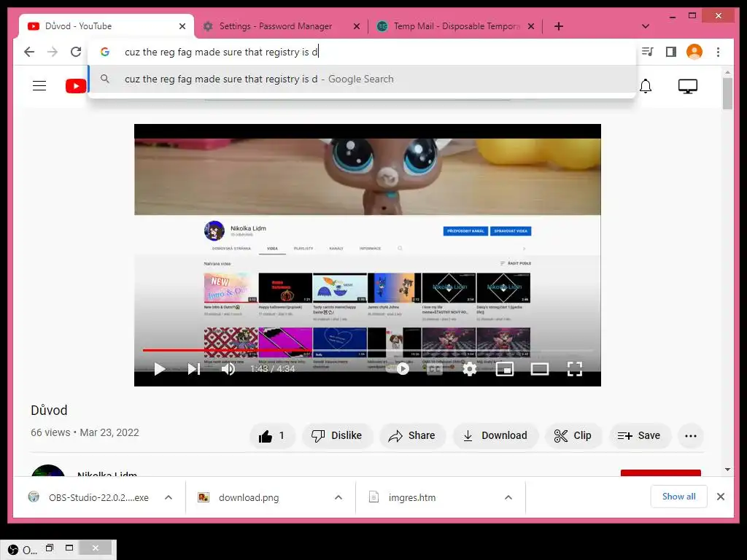Reload the current page
747x560 pixels.
coord(76,52)
